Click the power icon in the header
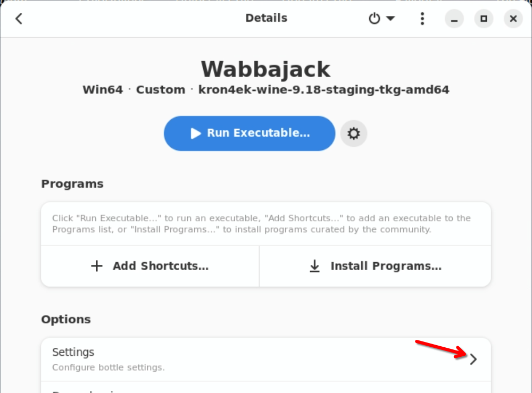This screenshot has height=393, width=532. pos(375,19)
